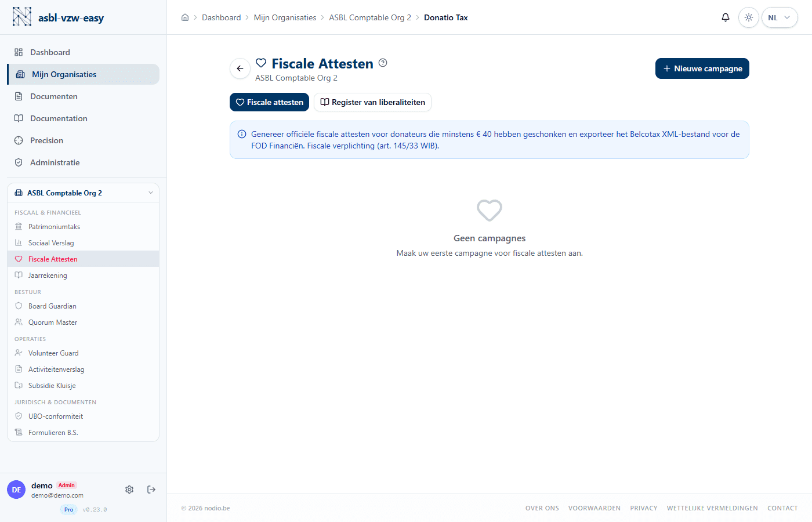This screenshot has width=812, height=522.
Task: Open Patrimoniumtaks module
Action: 83,227
